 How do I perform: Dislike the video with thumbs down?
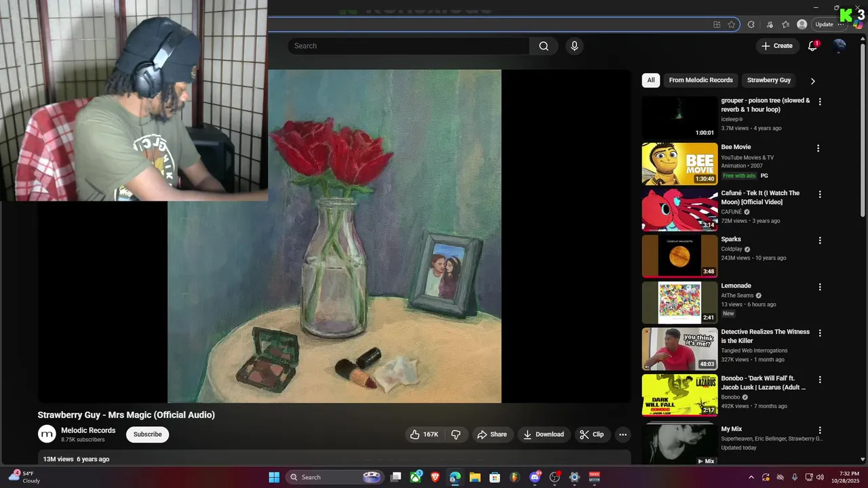click(x=456, y=434)
